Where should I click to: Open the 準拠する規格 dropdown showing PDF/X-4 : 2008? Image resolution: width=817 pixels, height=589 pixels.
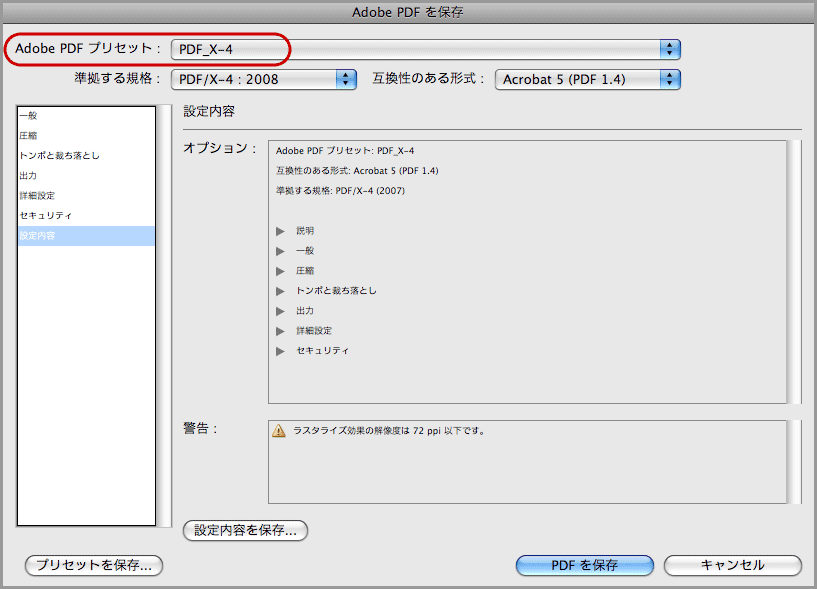click(x=264, y=79)
